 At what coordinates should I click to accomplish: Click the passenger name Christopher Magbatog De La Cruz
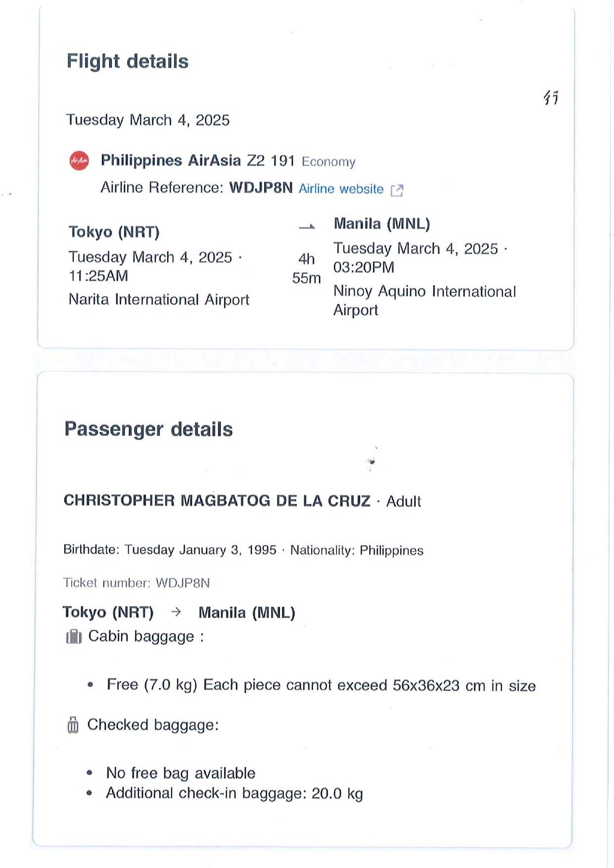(x=217, y=501)
